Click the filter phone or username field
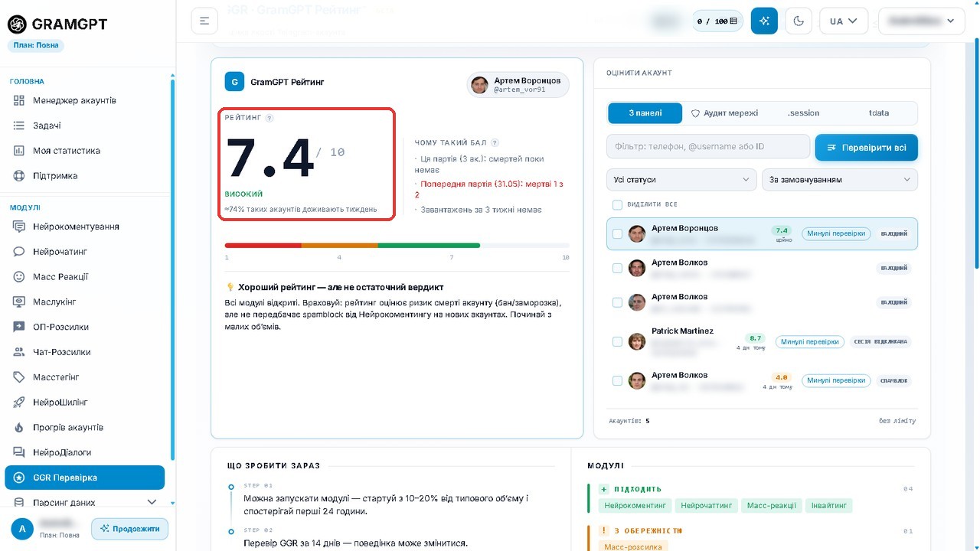Viewport: 980px width, 551px height. click(x=708, y=146)
